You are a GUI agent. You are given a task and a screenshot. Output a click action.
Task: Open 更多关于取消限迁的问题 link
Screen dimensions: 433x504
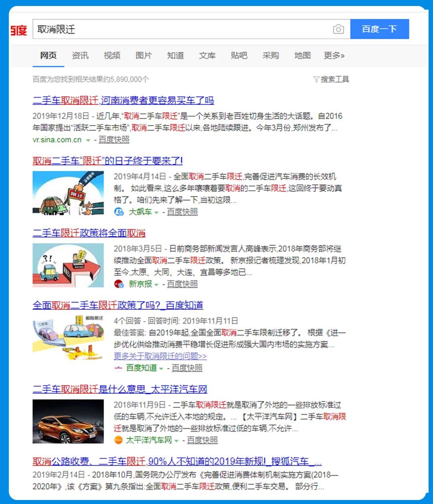point(160,356)
